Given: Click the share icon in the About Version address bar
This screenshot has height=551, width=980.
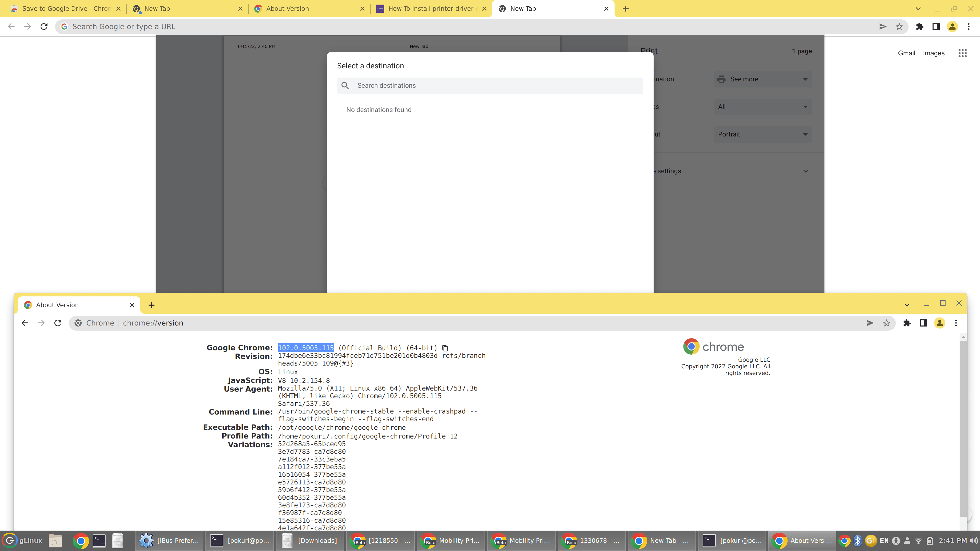Looking at the screenshot, I should (x=870, y=323).
